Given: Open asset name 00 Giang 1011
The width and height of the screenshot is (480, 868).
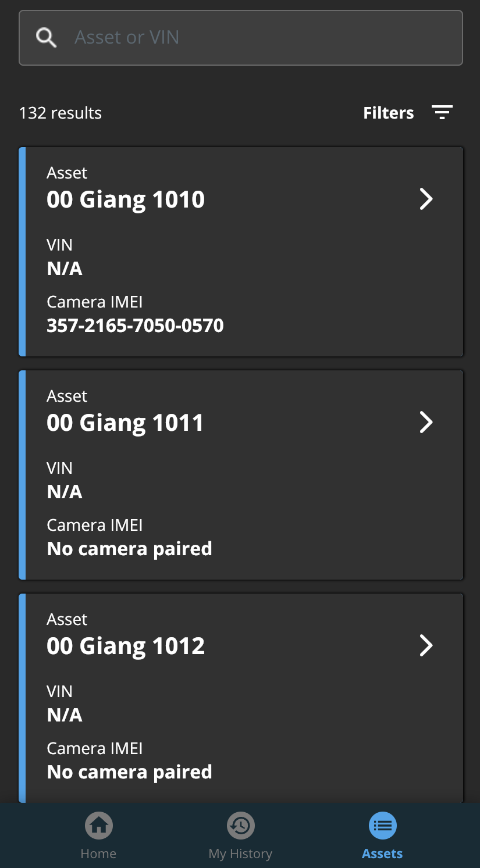Looking at the screenshot, I should (125, 423).
